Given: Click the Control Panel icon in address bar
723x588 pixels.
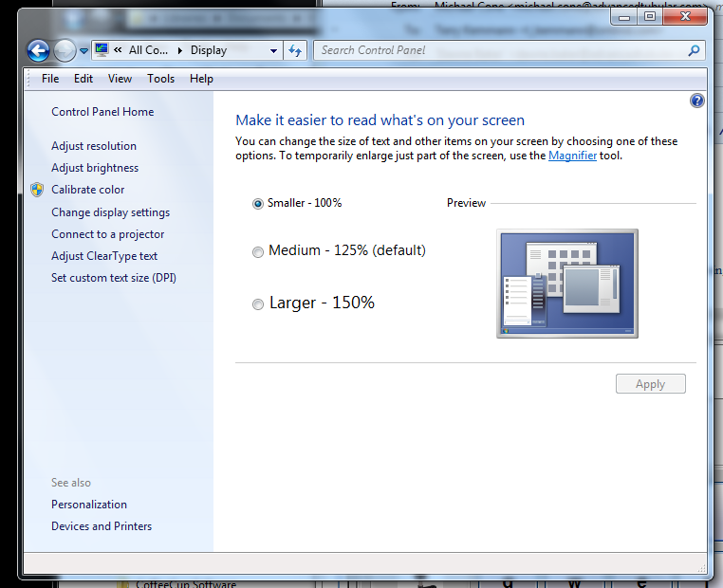Looking at the screenshot, I should [x=102, y=50].
